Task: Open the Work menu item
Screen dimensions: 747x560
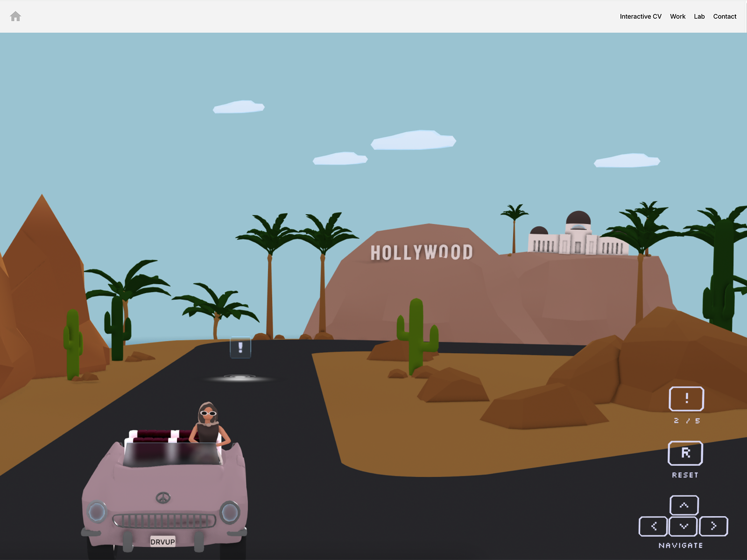Action: click(x=678, y=16)
